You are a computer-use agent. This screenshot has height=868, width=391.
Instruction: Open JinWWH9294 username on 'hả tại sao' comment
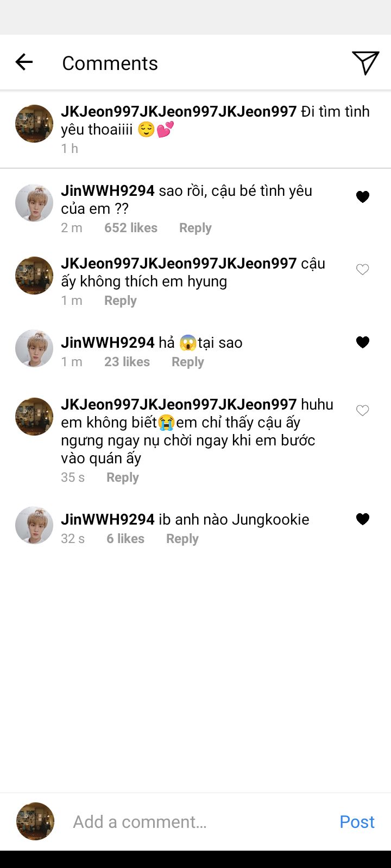(108, 343)
